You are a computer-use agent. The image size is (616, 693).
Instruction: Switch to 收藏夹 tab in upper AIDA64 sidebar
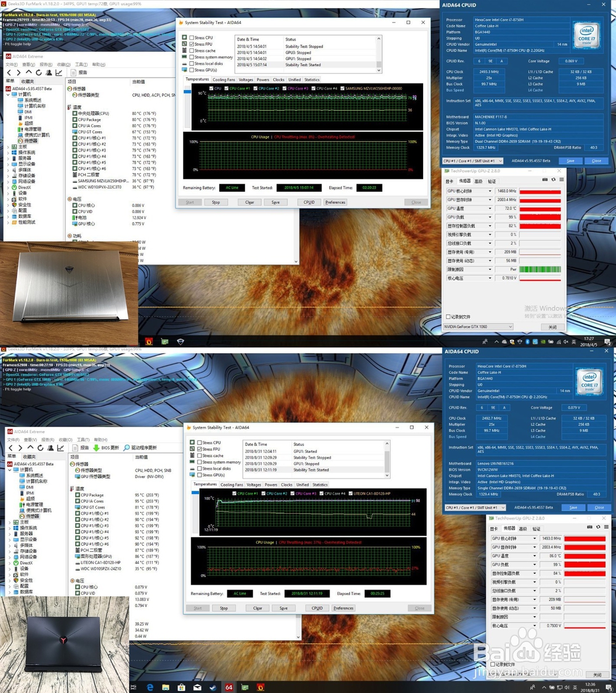tap(27, 81)
